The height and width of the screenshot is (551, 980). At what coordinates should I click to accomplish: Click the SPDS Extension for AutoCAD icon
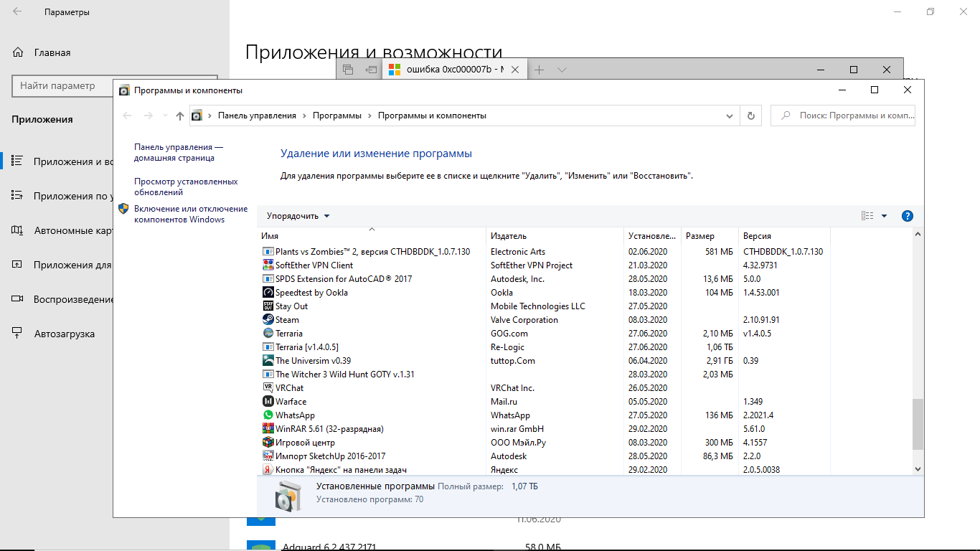click(268, 279)
